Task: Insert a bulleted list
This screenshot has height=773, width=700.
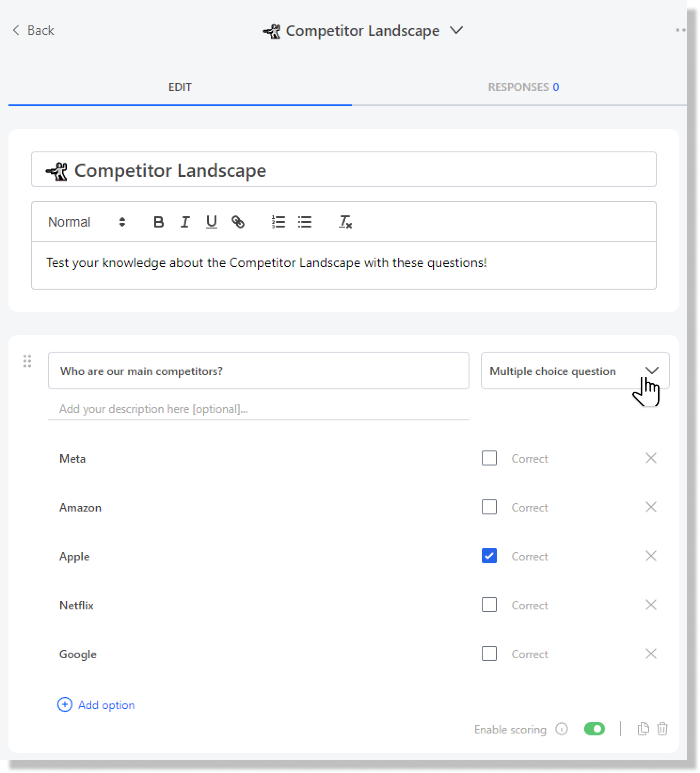Action: click(x=305, y=222)
